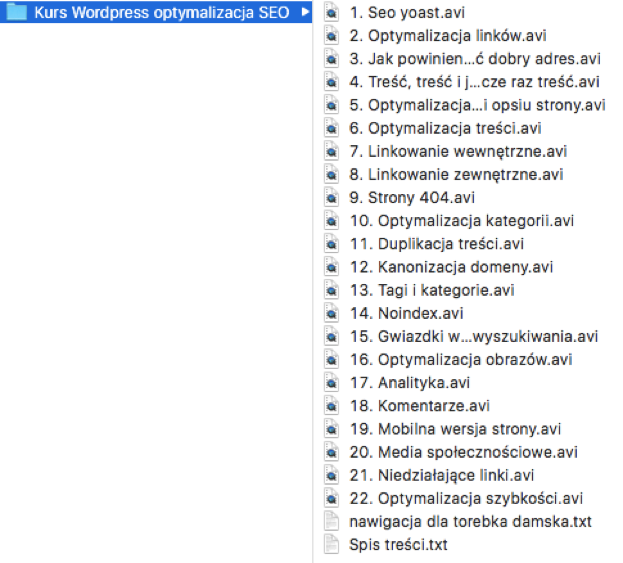Click the icon of 3. Jak powinien…ć dobry adres.avi
The image size is (623, 563).
[331, 59]
